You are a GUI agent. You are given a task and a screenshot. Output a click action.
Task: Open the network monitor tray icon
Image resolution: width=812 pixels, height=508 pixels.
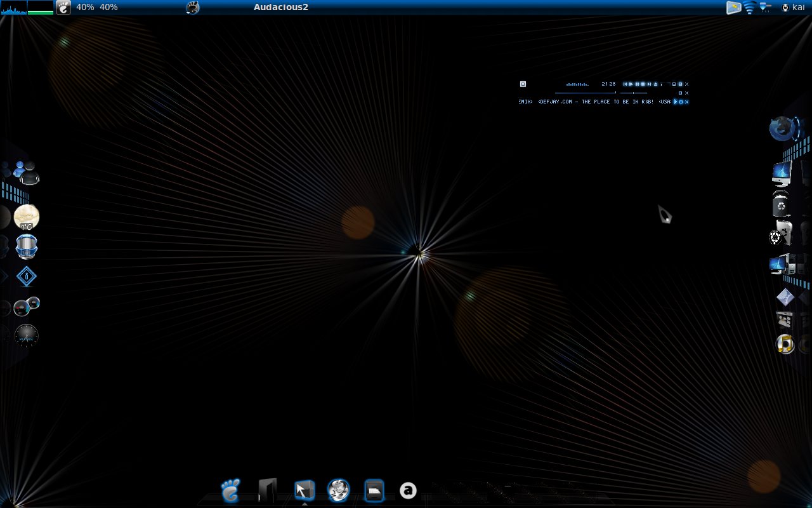765,7
